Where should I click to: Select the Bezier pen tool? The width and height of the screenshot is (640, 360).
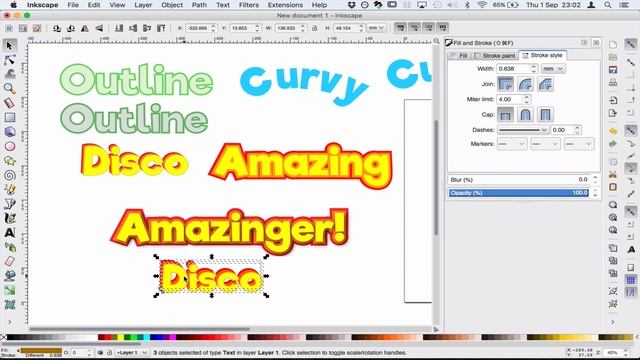(10, 204)
